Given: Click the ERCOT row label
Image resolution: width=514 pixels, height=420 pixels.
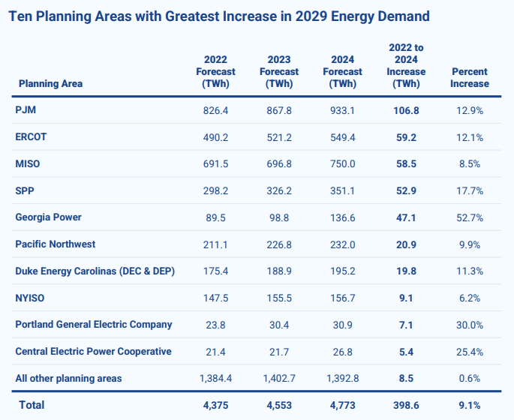Looking at the screenshot, I should click(x=31, y=137).
